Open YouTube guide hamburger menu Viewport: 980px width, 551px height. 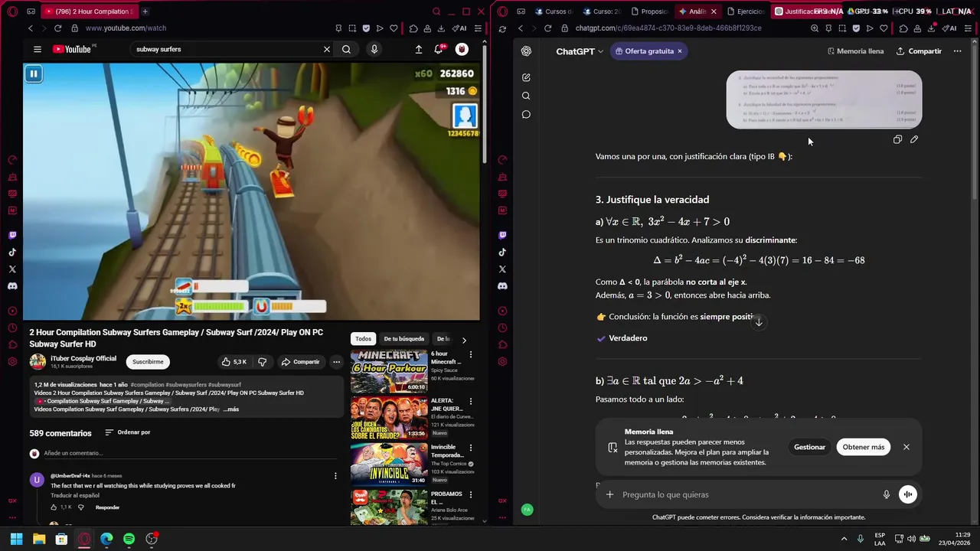(37, 49)
